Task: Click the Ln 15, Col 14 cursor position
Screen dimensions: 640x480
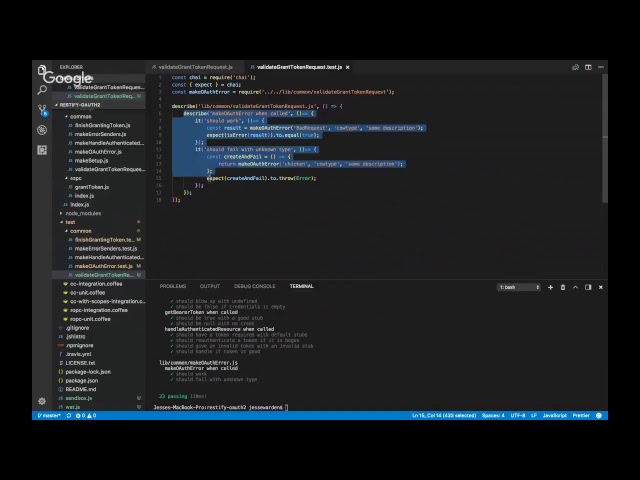Action: click(444, 416)
